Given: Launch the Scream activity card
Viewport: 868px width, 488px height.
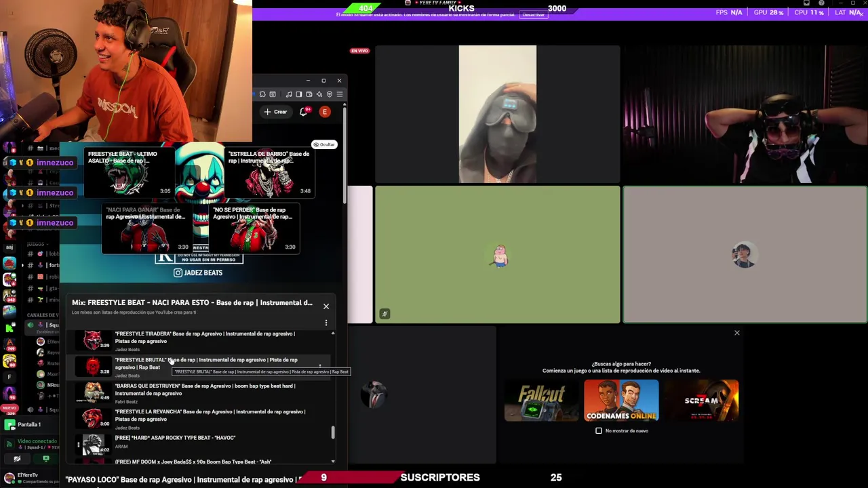Looking at the screenshot, I should click(x=701, y=401).
